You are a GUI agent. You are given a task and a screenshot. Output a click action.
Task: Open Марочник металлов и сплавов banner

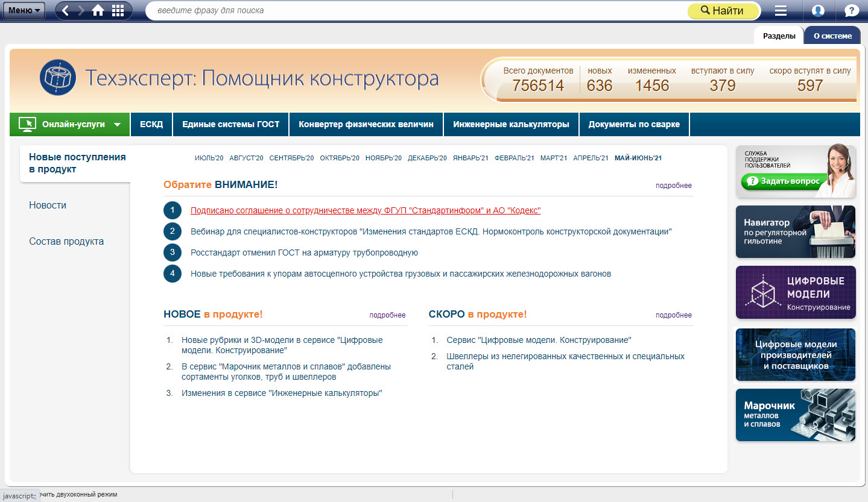click(796, 415)
